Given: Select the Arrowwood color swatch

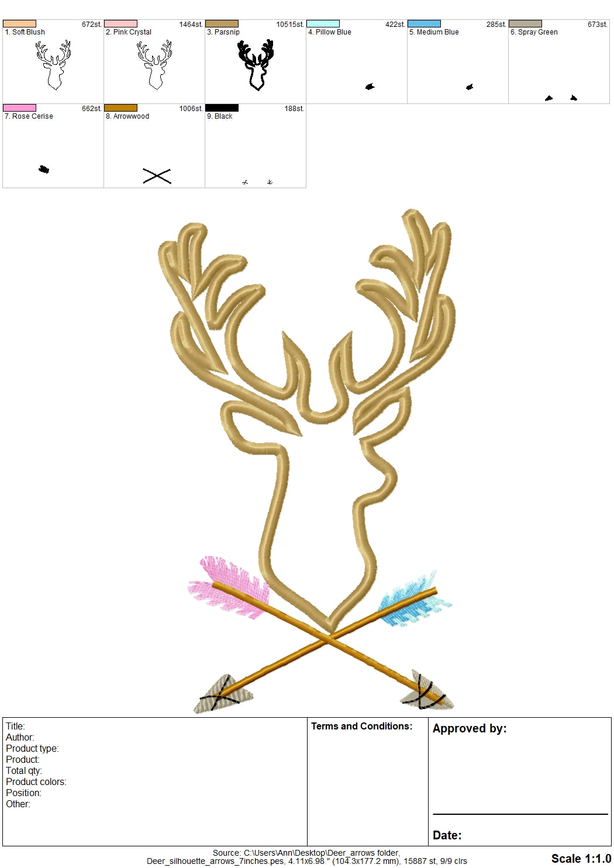Looking at the screenshot, I should pos(120,108).
